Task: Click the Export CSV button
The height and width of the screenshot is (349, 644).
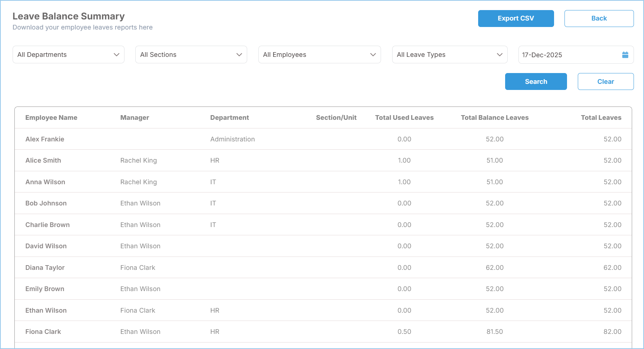Action: coord(516,18)
